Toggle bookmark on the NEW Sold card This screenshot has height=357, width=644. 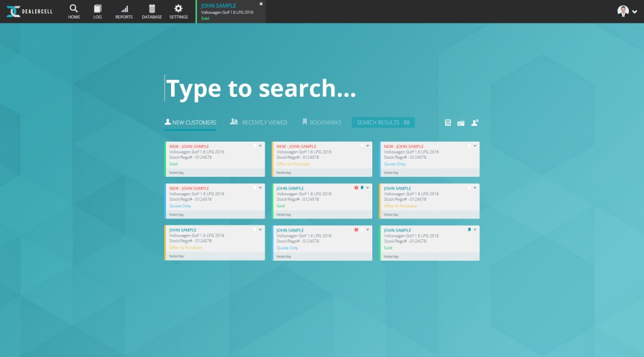[x=255, y=145]
